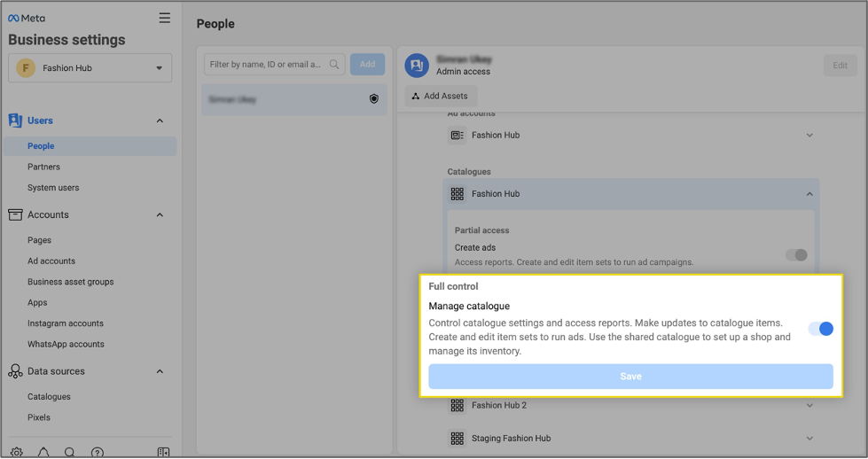This screenshot has height=459, width=868.
Task: Click the admin shield icon beside the person
Action: 373,99
